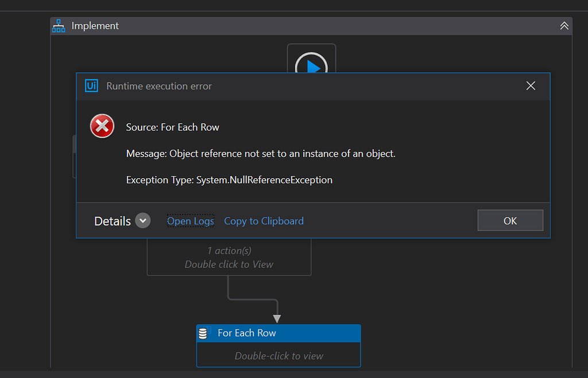Click the For Each Row database icon
The width and height of the screenshot is (588, 378).
[203, 333]
